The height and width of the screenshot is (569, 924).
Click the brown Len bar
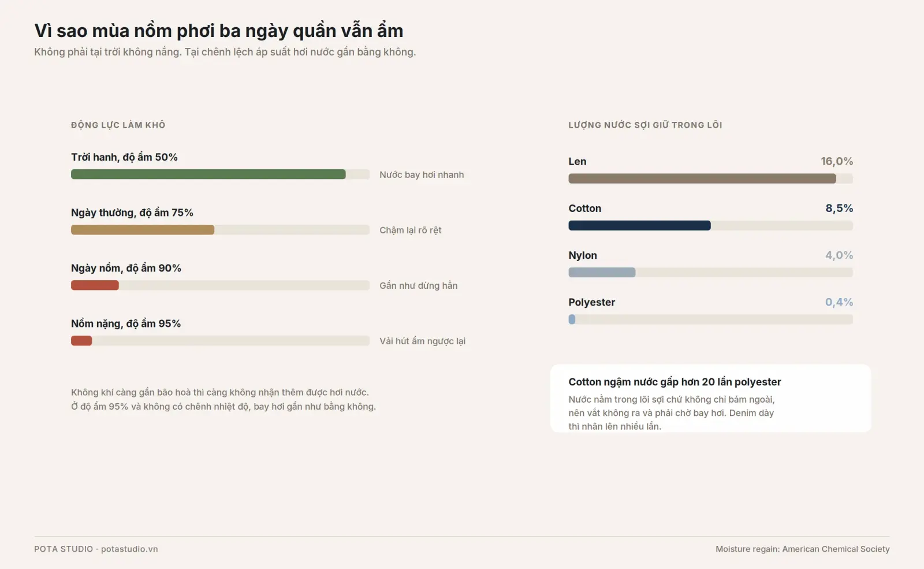702,178
